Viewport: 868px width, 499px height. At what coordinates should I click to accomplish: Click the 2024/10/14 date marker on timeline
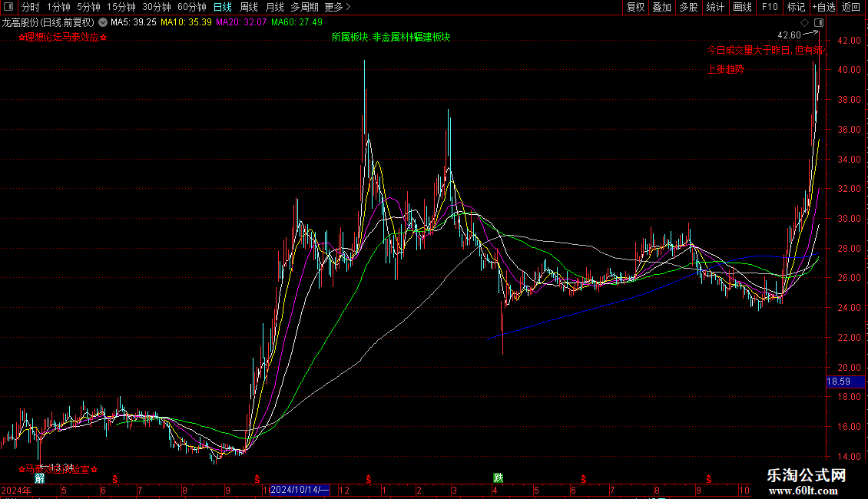tap(300, 490)
